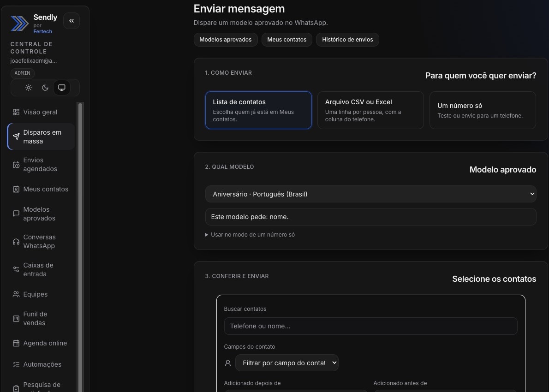
Task: Click the person icon beside contact field filter
Action: (228, 363)
